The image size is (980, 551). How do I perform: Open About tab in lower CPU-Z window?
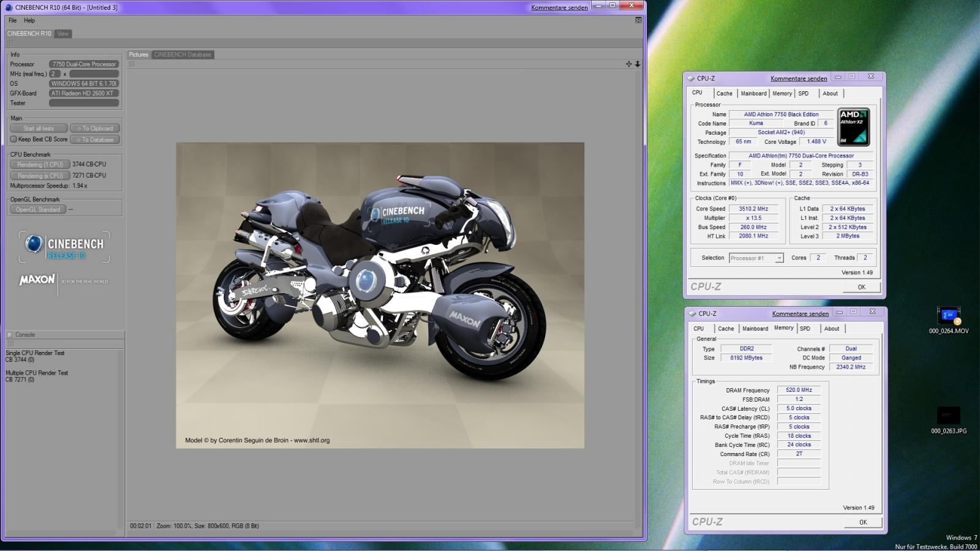tap(832, 329)
